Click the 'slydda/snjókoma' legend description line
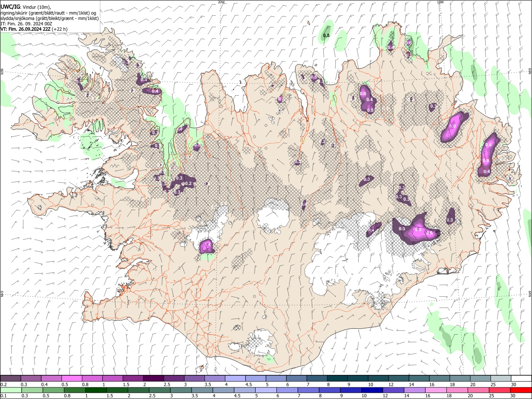The width and height of the screenshot is (532, 399). click(x=49, y=18)
